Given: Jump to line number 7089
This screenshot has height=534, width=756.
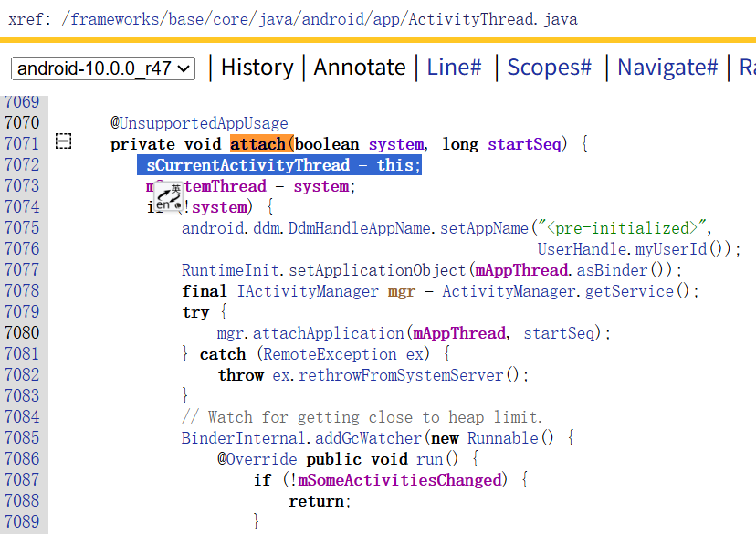Looking at the screenshot, I should point(22,521).
